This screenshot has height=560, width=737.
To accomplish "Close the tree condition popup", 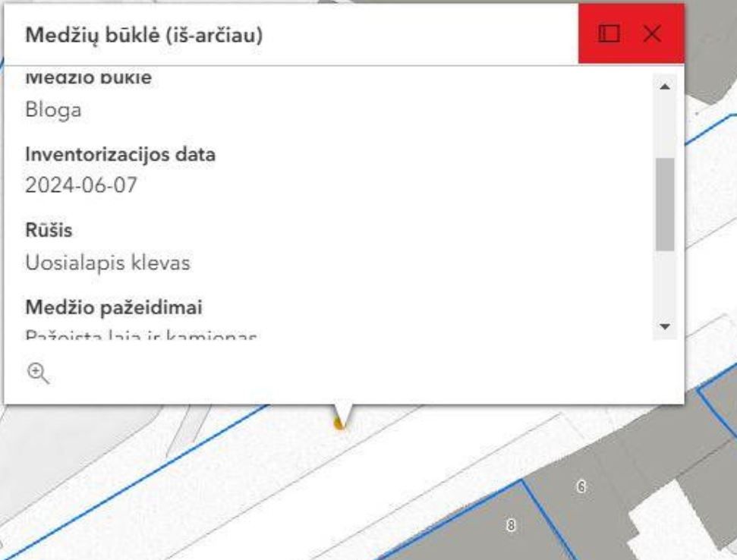I will tap(651, 34).
